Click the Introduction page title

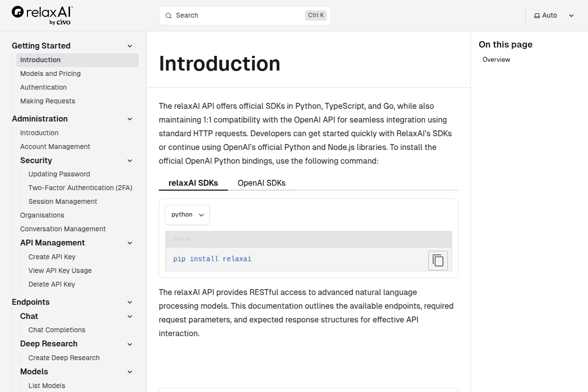coord(220,64)
